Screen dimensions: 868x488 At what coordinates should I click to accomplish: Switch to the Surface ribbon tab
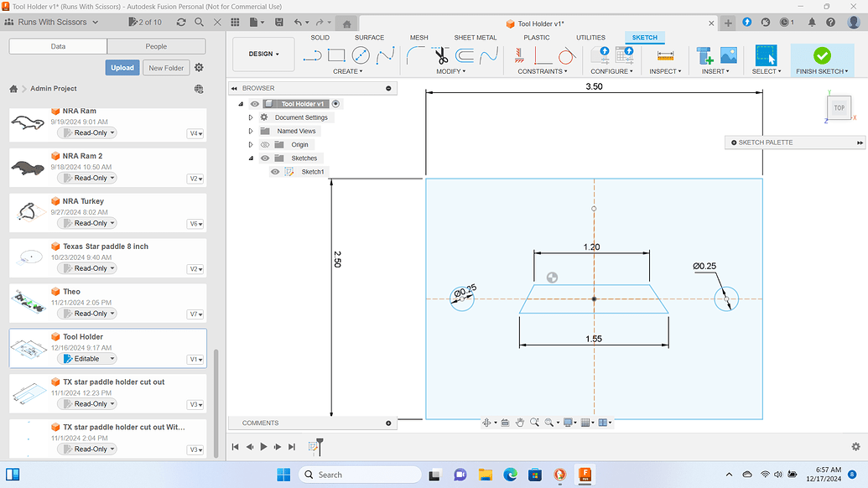(x=369, y=37)
